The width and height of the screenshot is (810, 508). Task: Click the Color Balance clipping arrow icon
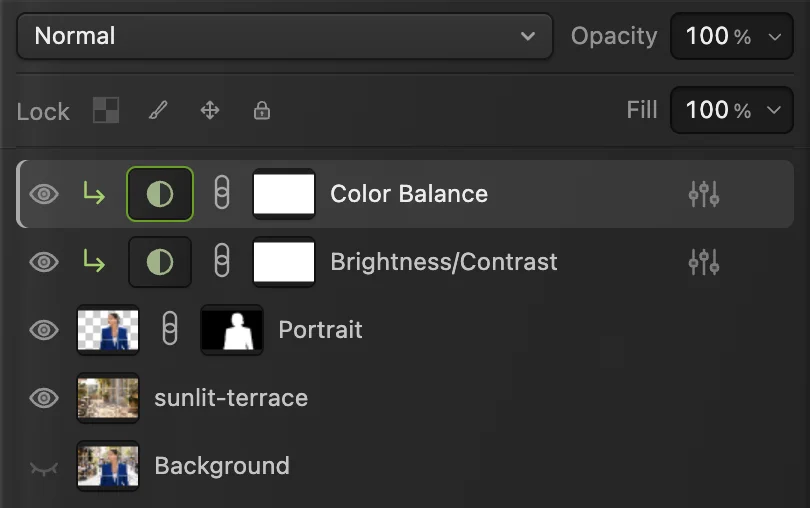coord(94,194)
